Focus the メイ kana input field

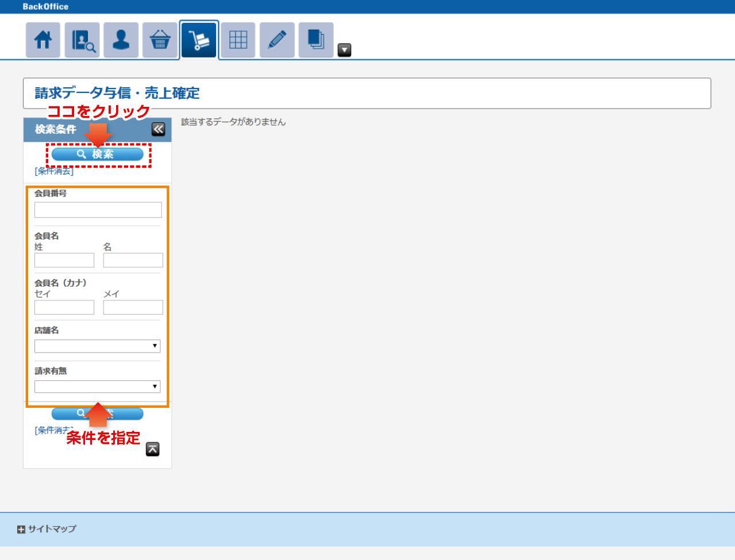point(133,307)
